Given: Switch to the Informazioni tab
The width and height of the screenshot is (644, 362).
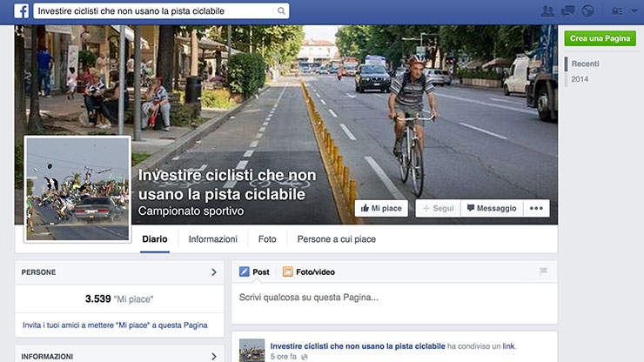Looking at the screenshot, I should tap(212, 239).
